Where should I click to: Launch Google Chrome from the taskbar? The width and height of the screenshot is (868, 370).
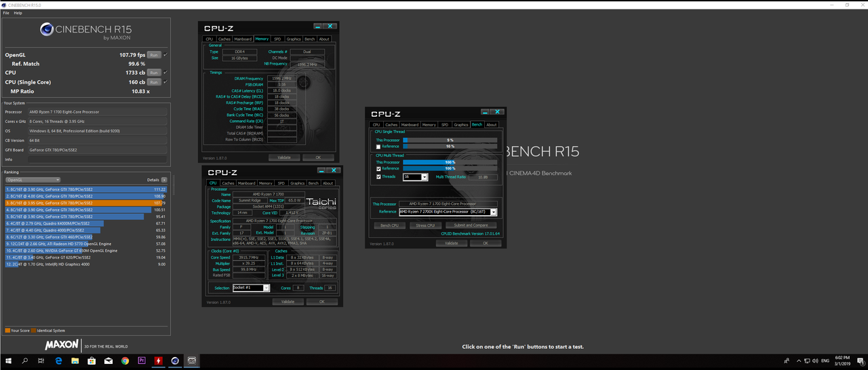click(x=124, y=360)
